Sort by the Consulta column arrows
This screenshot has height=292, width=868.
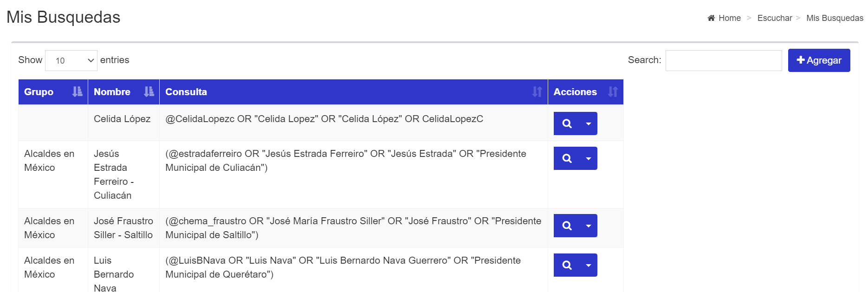[x=537, y=92]
